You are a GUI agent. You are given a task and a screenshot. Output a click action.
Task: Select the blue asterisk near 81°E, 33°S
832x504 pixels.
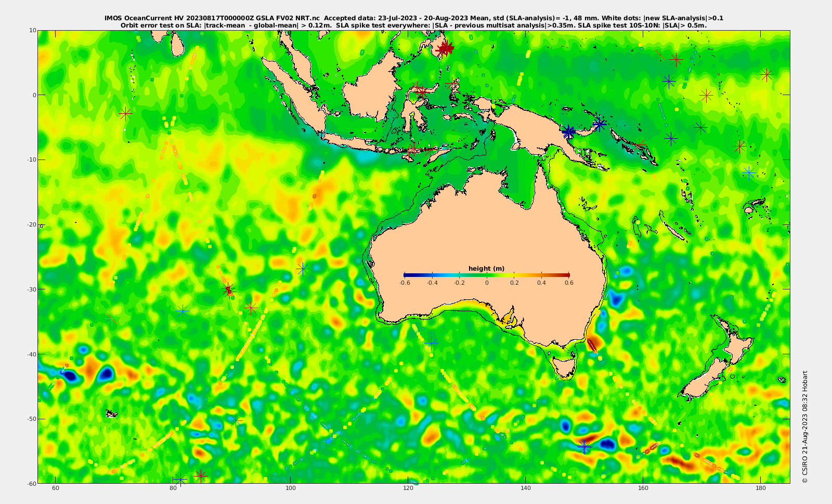point(182,311)
